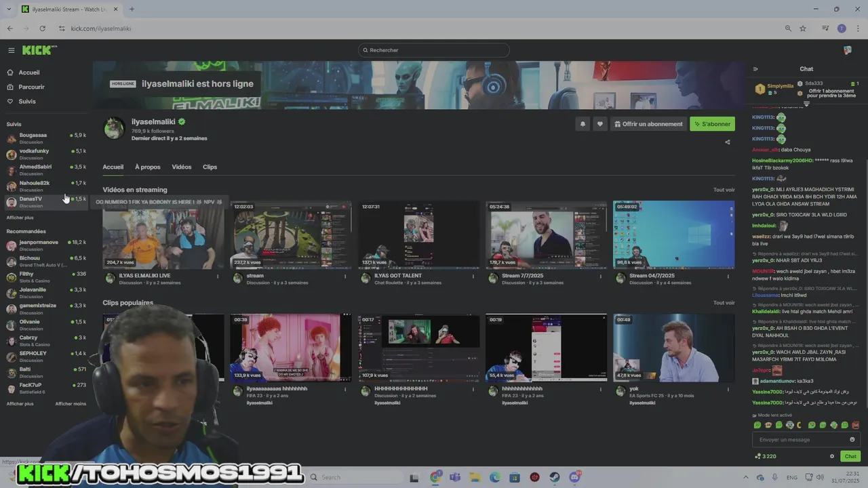Open Stream 04/7/2025 video thumbnail
The image size is (868, 488).
tap(673, 235)
